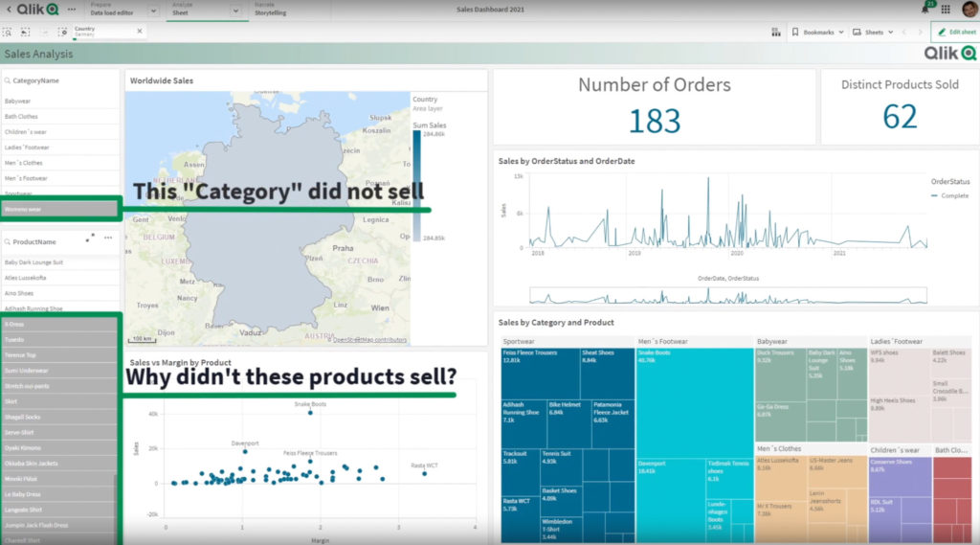Select Atles Lussekofta product
Image resolution: width=980 pixels, height=545 pixels.
click(x=60, y=278)
